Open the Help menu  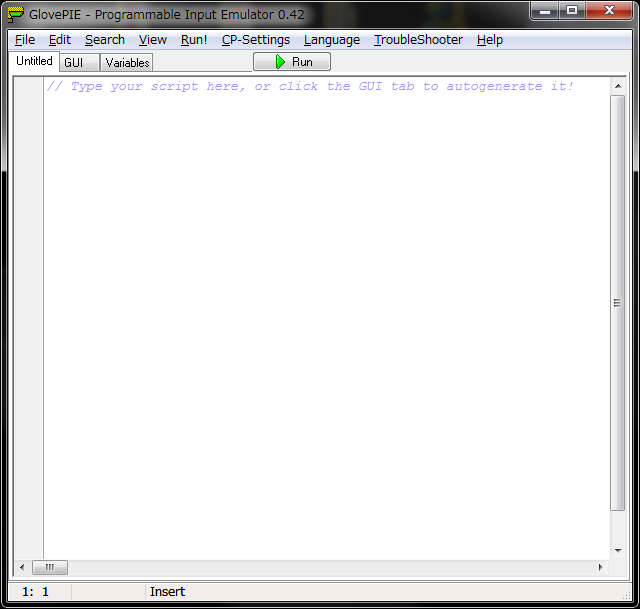tap(490, 40)
